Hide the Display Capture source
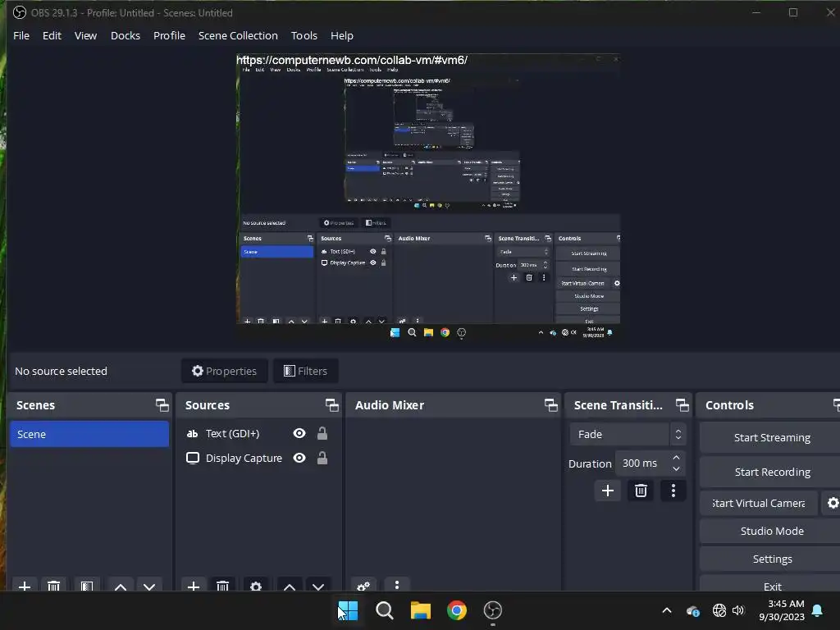Screen dimensions: 840x630 tap(299, 458)
